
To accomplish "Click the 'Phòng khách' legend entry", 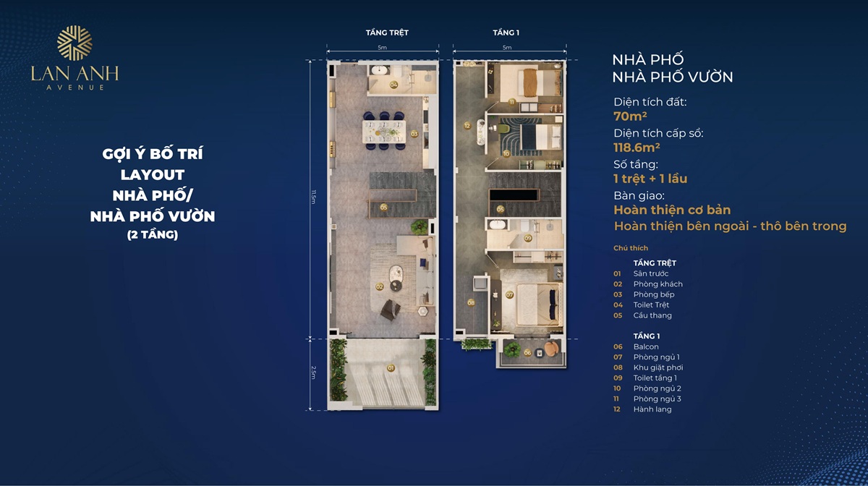I will tap(658, 284).
